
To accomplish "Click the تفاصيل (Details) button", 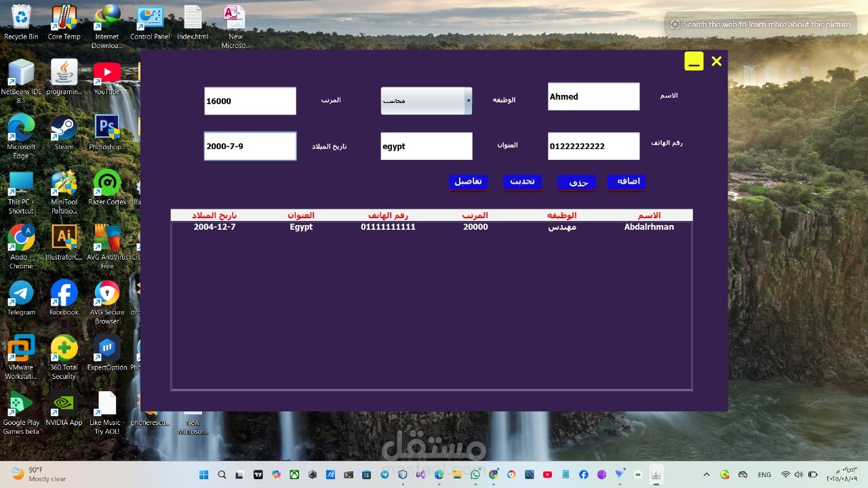I will tap(468, 182).
